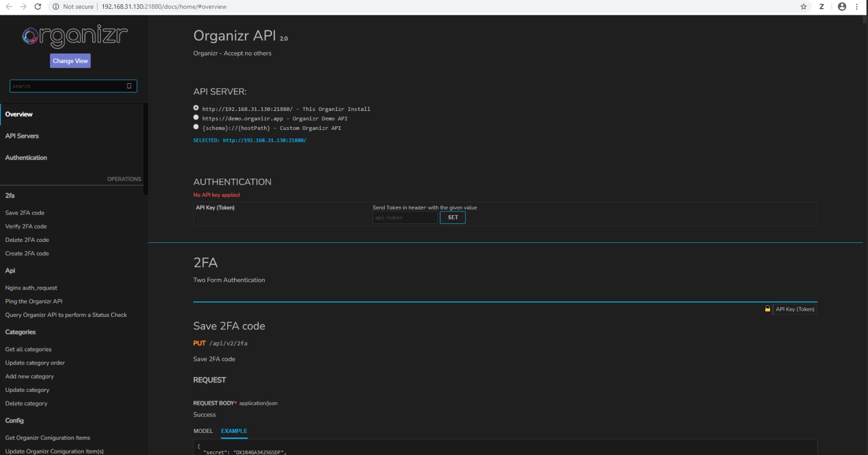
Task: Click the OPERATIONS label in sidebar
Action: 124,179
